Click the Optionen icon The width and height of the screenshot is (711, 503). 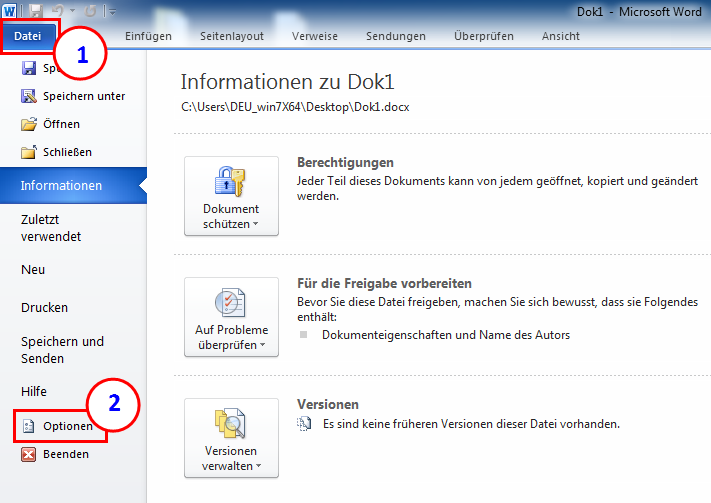pos(29,426)
